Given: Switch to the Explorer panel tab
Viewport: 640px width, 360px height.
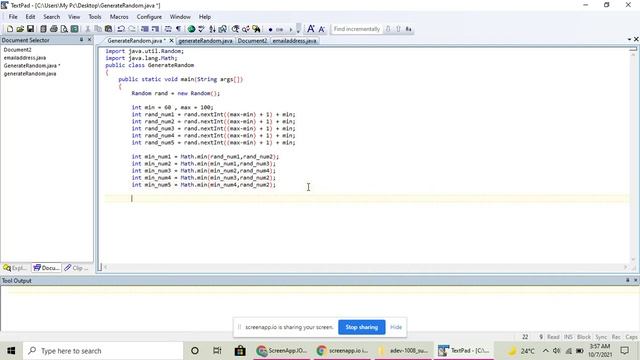Looking at the screenshot, I should [x=16, y=268].
